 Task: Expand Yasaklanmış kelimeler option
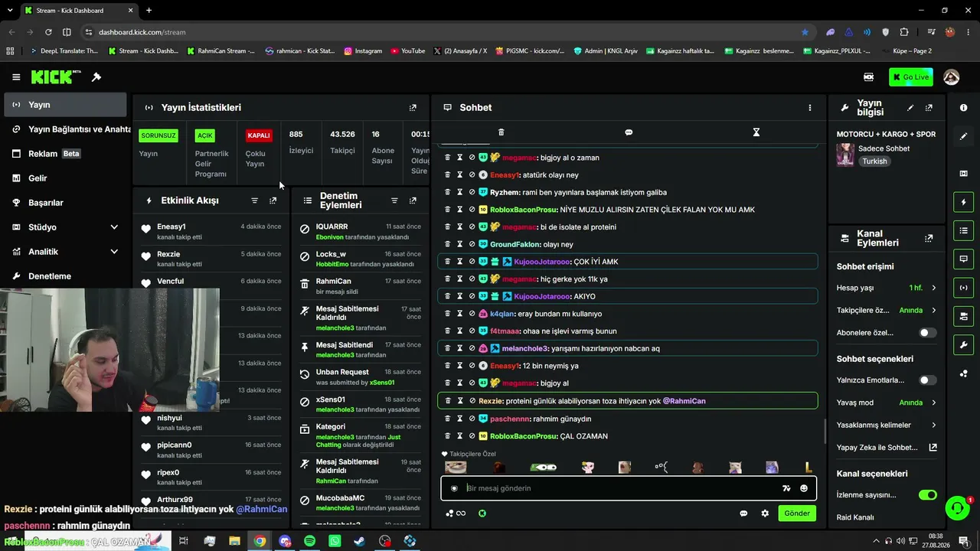pos(887,425)
